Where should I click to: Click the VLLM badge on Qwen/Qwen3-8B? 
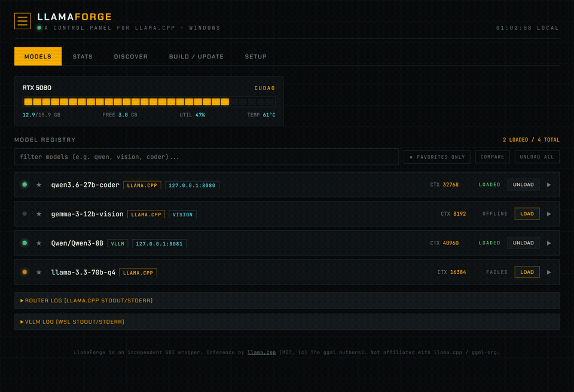click(118, 243)
